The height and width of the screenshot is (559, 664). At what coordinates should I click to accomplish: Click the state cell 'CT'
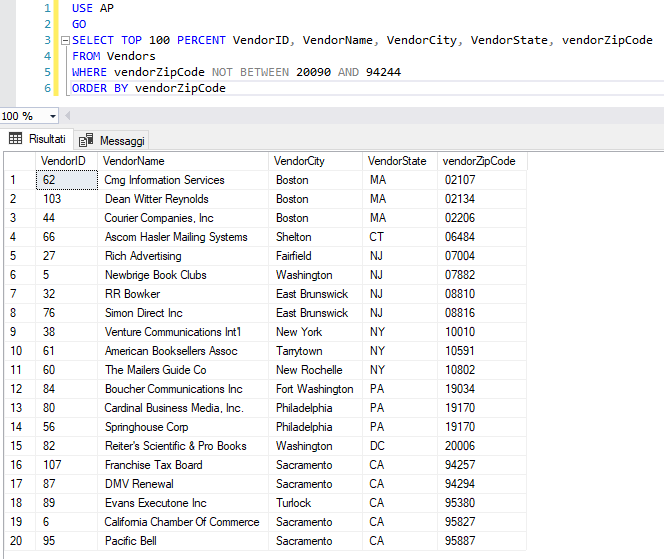pyautogui.click(x=400, y=237)
